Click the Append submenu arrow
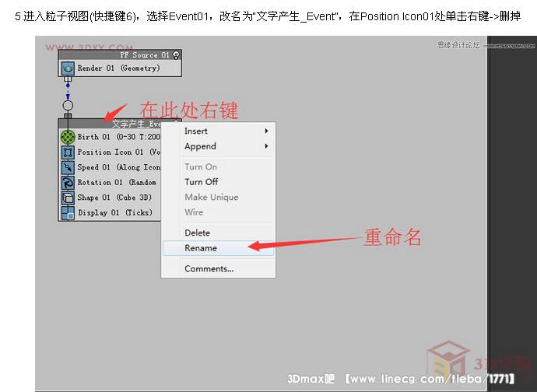Image resolution: width=537 pixels, height=392 pixels. (x=266, y=146)
